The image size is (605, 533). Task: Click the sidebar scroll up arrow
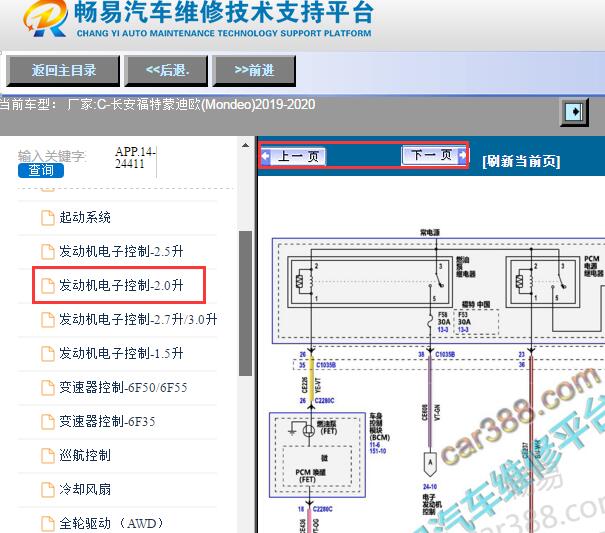click(x=245, y=146)
